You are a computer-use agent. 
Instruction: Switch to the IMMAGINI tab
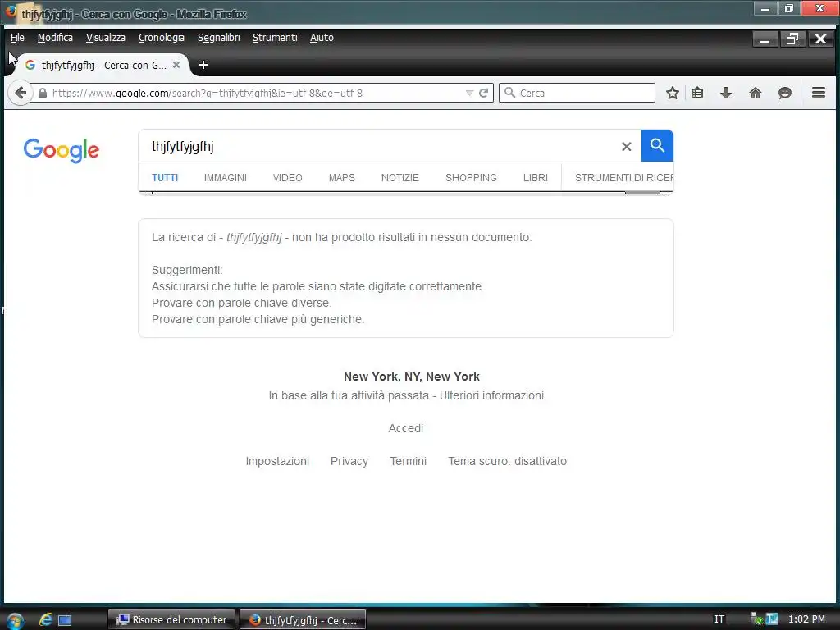[226, 178]
